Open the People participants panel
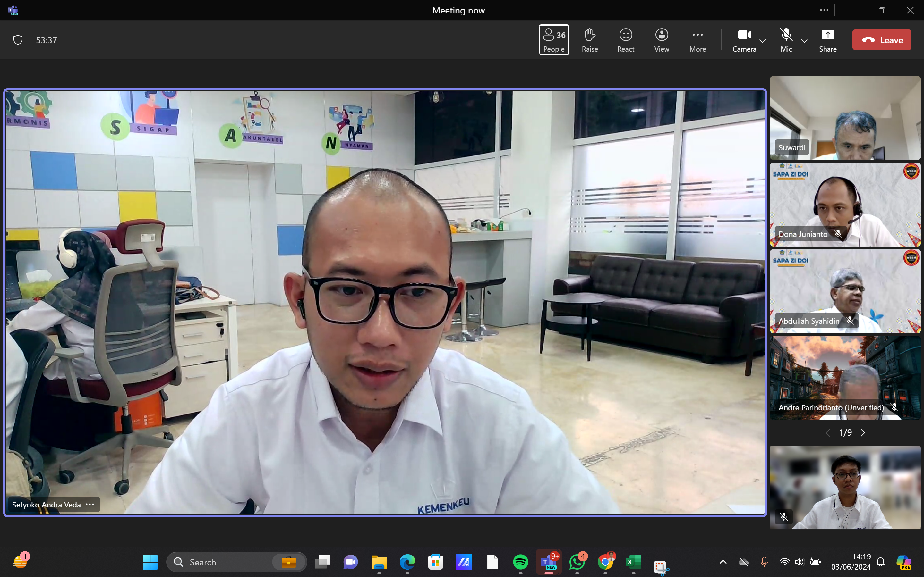The height and width of the screenshot is (577, 924). point(554,40)
